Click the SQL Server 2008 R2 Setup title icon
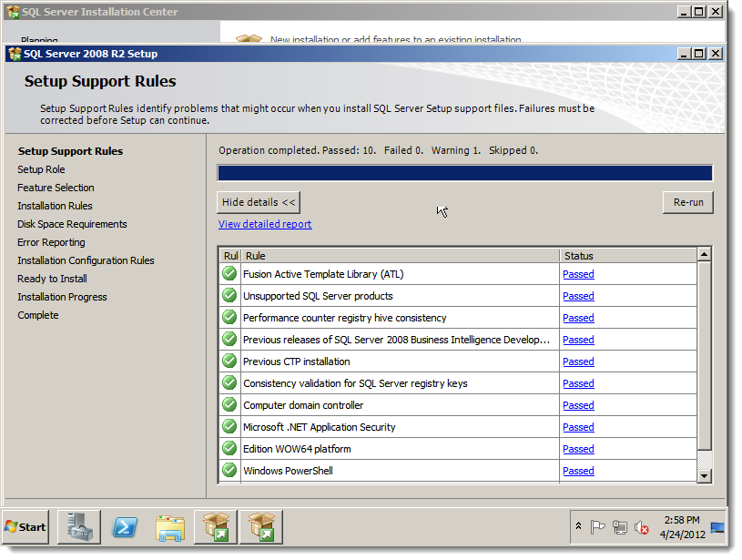The image size is (742, 560). tap(15, 54)
